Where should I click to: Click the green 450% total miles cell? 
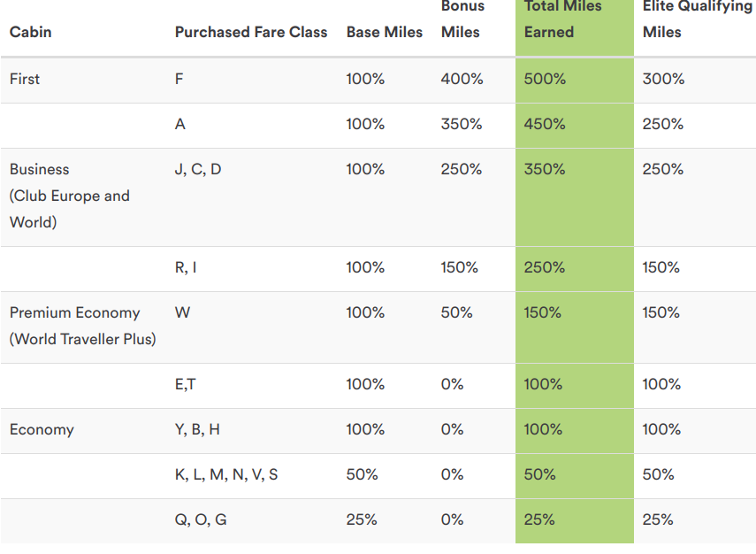coord(545,124)
